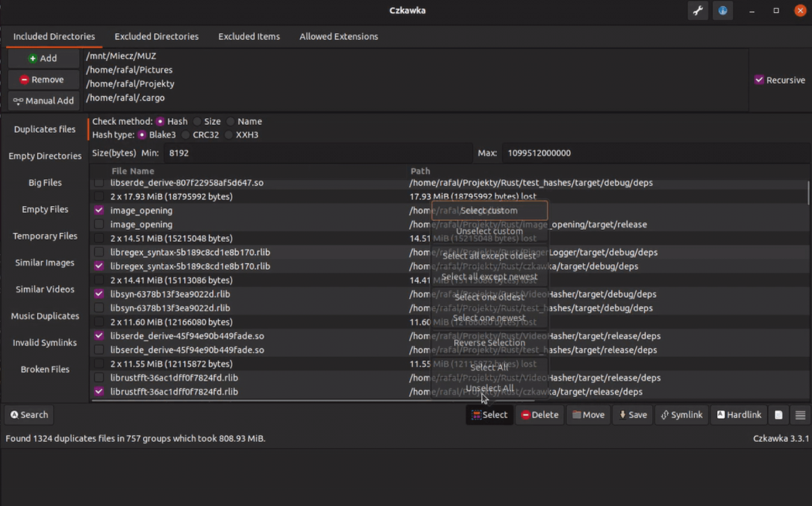The height and width of the screenshot is (506, 812).
Task: Click the Delete button with red icon
Action: click(540, 415)
